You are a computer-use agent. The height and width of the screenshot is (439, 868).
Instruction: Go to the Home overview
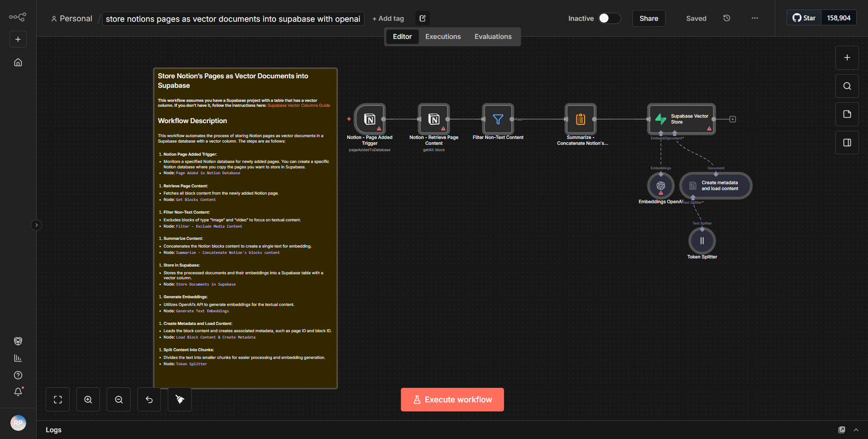18,62
